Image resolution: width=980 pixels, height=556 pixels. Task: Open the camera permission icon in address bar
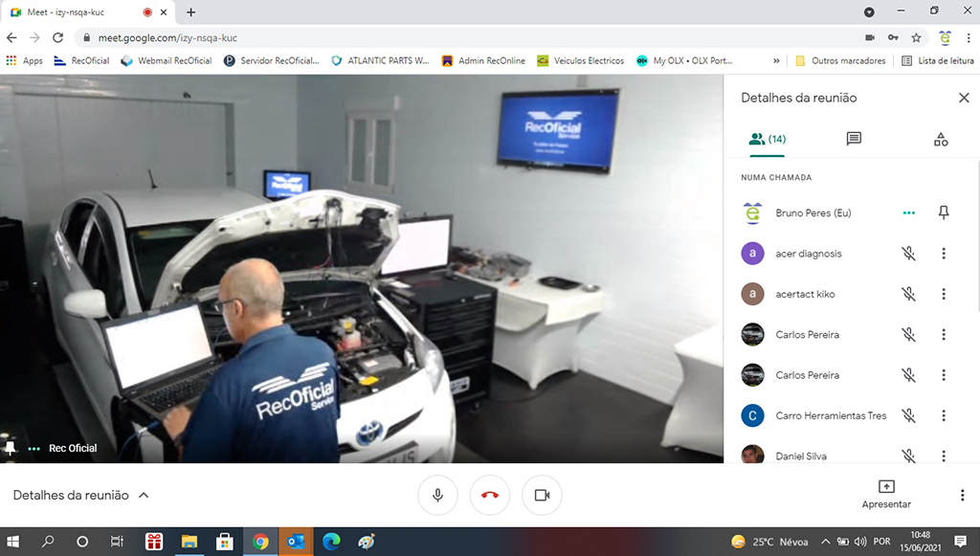tap(869, 37)
